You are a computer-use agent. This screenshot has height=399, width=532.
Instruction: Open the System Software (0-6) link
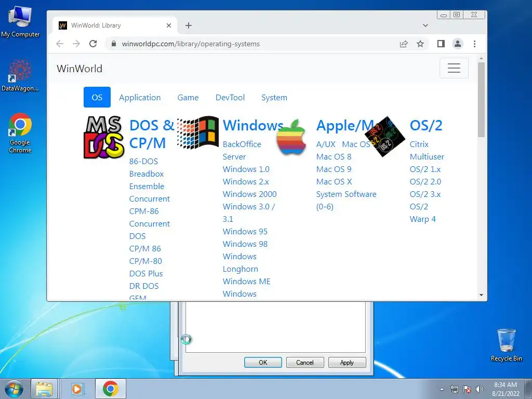[x=346, y=201]
